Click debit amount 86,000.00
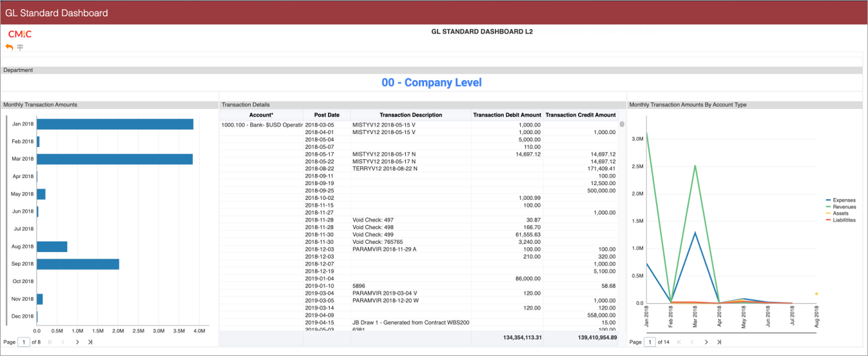This screenshot has height=356, width=868. tap(526, 279)
